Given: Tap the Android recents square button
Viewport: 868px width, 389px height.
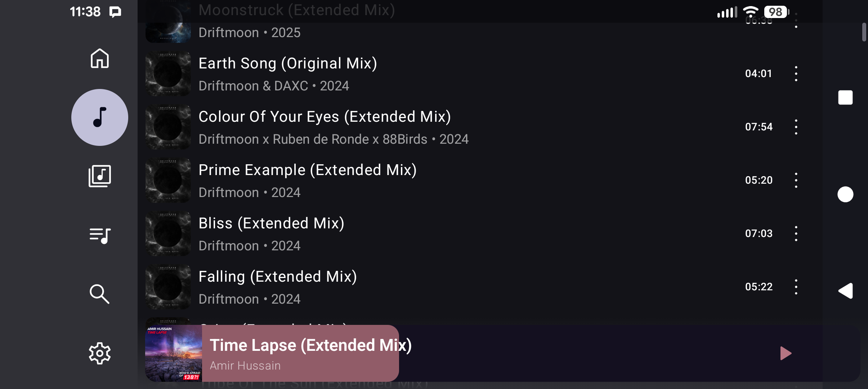Looking at the screenshot, I should (x=845, y=98).
